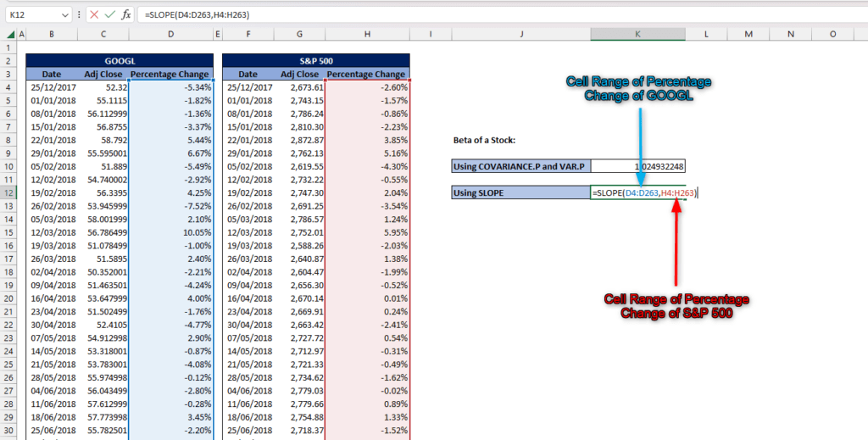Viewport: 868px width, 440px height.
Task: Click into the formula bar text
Action: pyautogui.click(x=197, y=15)
